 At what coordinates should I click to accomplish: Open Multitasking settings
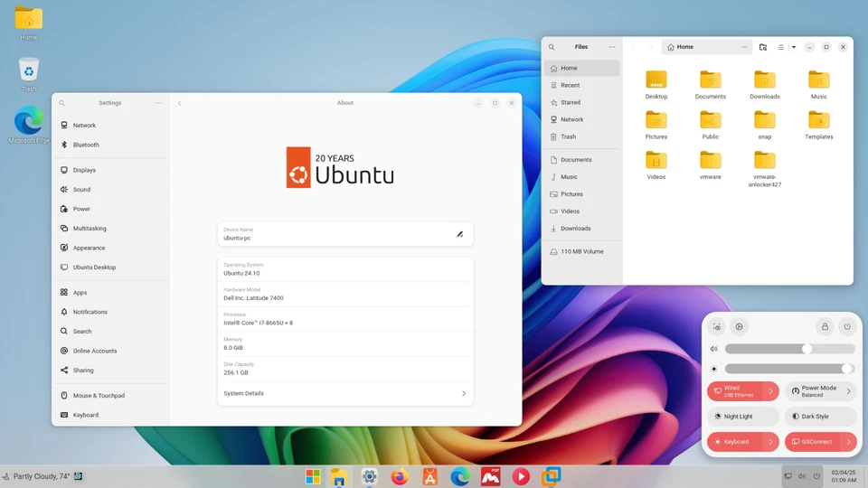(x=110, y=229)
